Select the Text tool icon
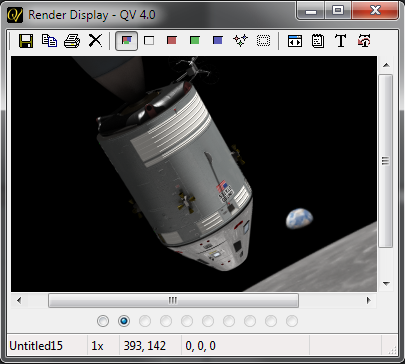This screenshot has width=405, height=364. (x=341, y=41)
